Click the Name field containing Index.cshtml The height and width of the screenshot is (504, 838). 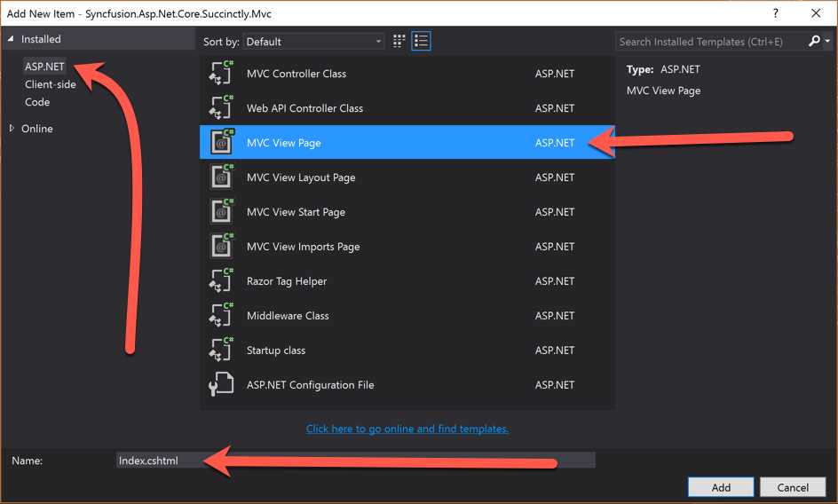[355, 461]
